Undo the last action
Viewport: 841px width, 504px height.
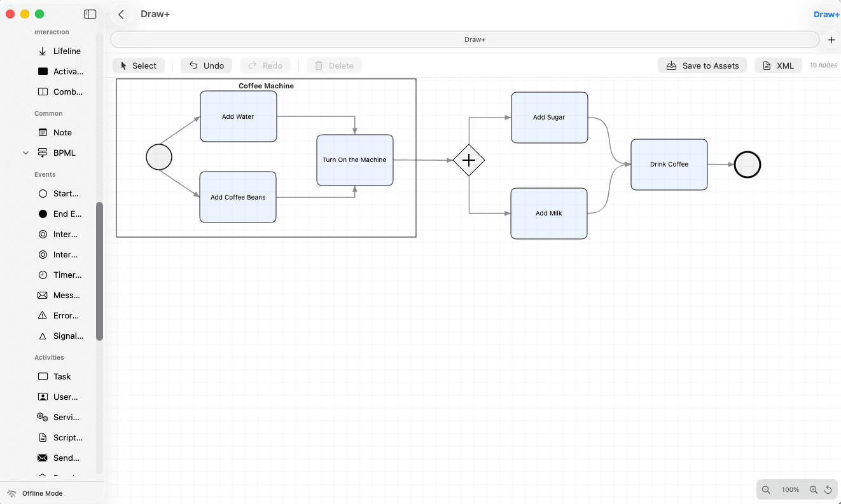[x=207, y=65]
